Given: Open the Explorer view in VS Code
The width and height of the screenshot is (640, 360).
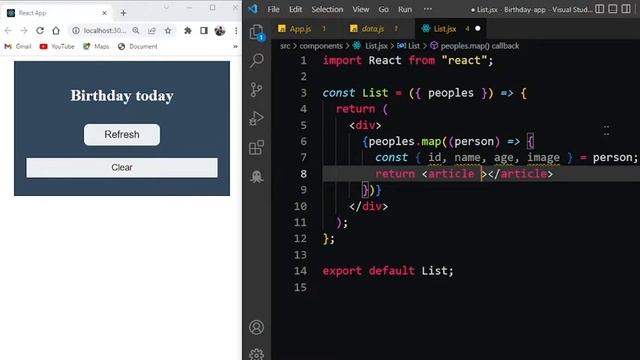Looking at the screenshot, I should (256, 32).
